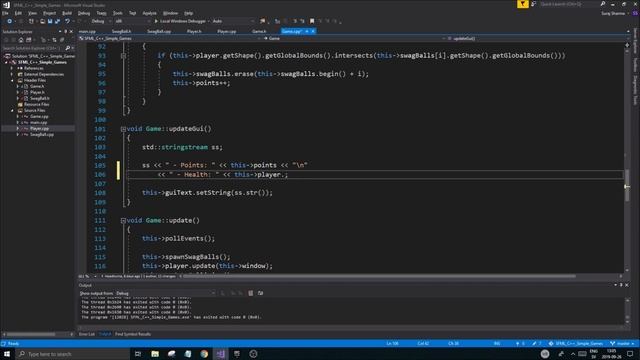The height and width of the screenshot is (360, 640).
Task: Select Game.cpp in Solution Explorer
Action: pos(39,116)
